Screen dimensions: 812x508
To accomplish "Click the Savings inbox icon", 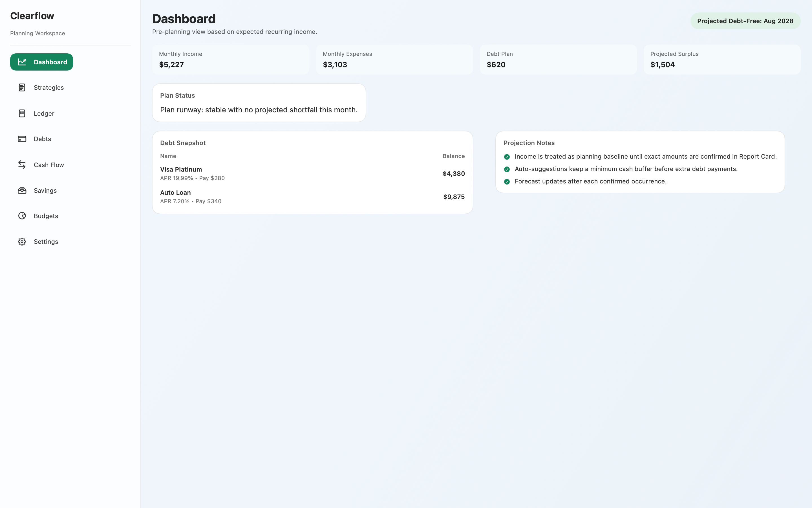I will [22, 190].
